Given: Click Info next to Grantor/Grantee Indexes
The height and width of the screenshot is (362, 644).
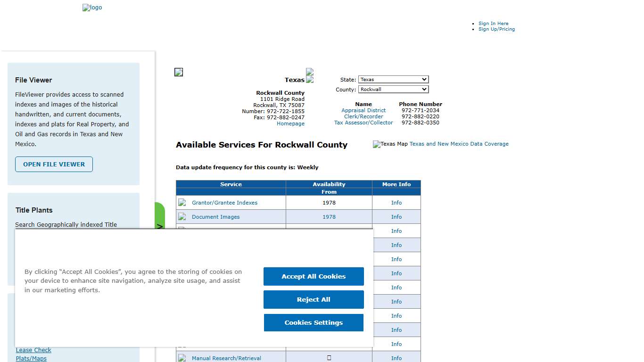Looking at the screenshot, I should pyautogui.click(x=396, y=202).
